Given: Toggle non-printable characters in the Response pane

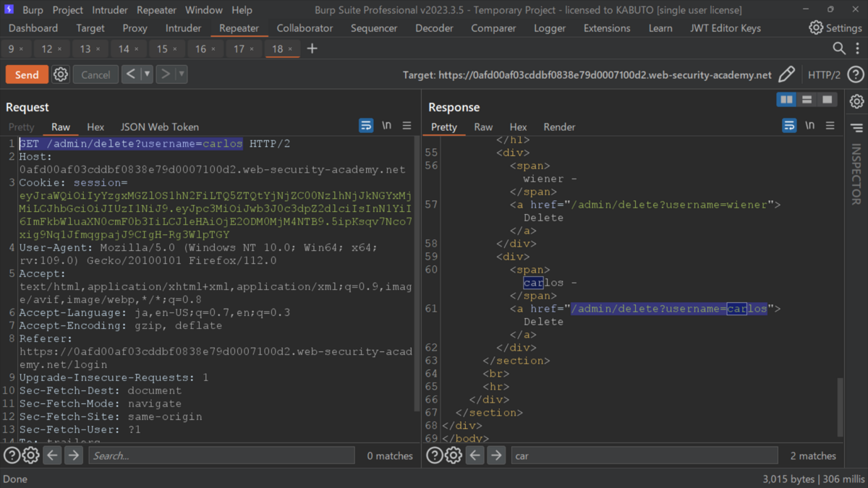Looking at the screenshot, I should 809,126.
